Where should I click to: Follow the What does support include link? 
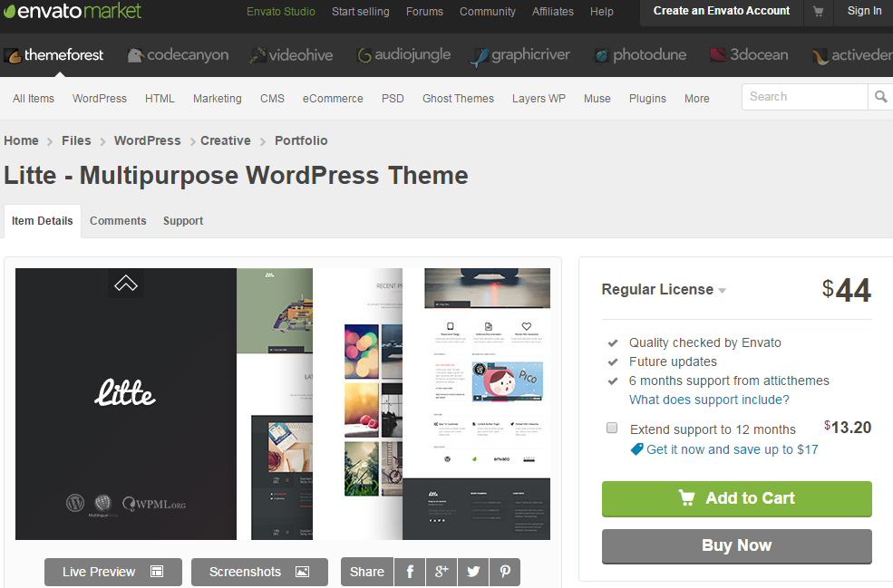click(709, 400)
